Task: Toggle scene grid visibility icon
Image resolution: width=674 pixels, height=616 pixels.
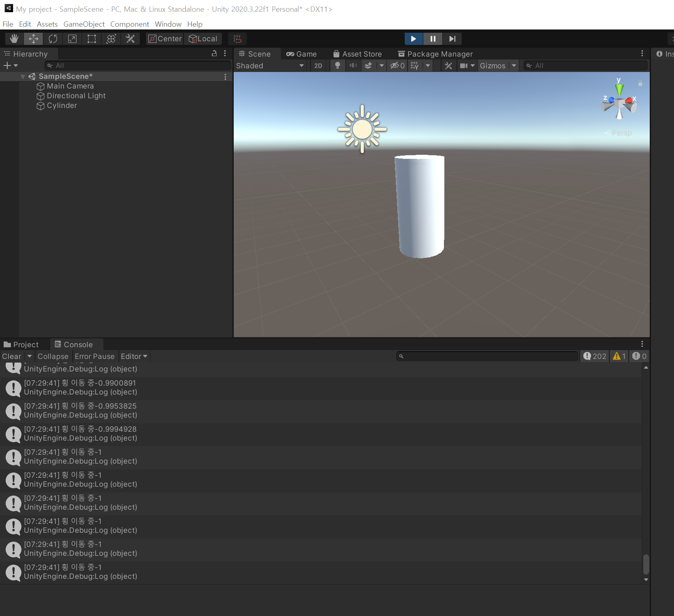Action: click(414, 65)
